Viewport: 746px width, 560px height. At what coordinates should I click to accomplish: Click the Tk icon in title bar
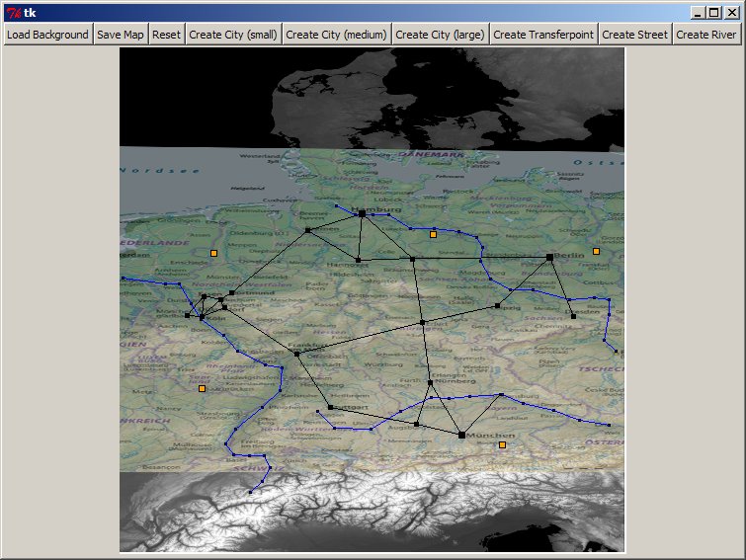click(x=13, y=13)
